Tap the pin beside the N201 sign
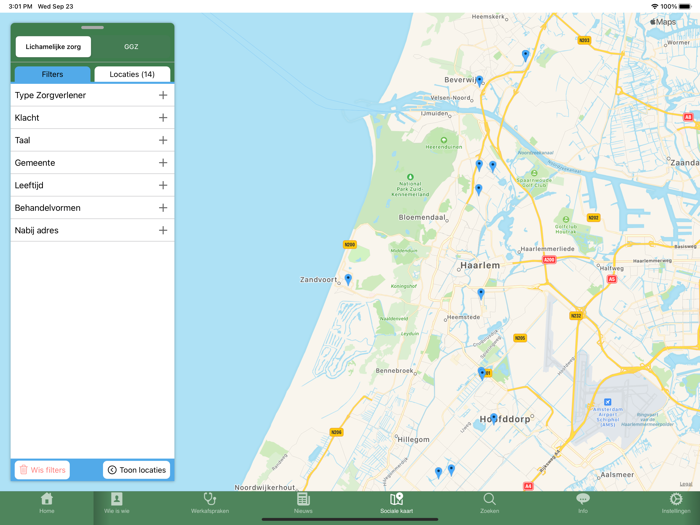The height and width of the screenshot is (525, 700). [481, 373]
